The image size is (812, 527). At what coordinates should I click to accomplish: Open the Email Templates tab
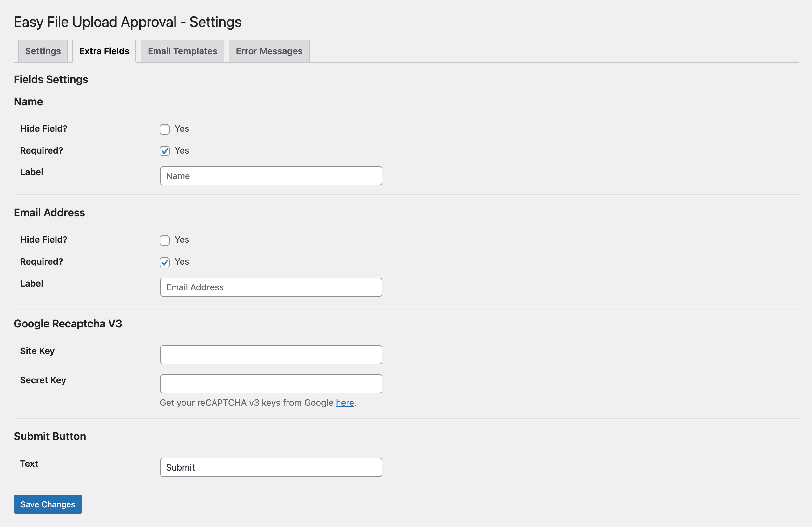tap(182, 51)
